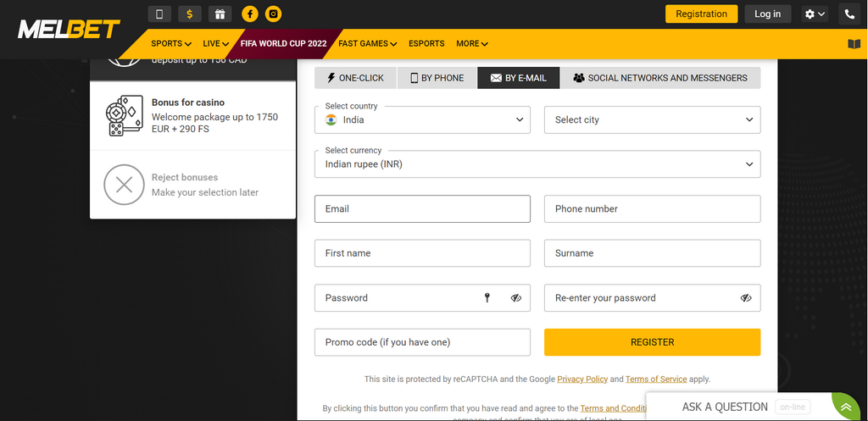
Task: Visit the Instagram page icon
Action: tap(274, 14)
